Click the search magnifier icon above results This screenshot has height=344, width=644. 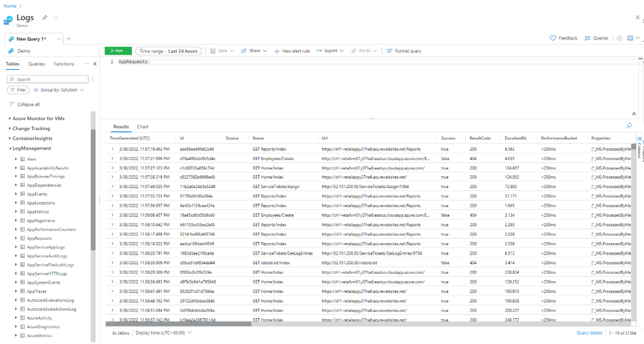tap(629, 126)
